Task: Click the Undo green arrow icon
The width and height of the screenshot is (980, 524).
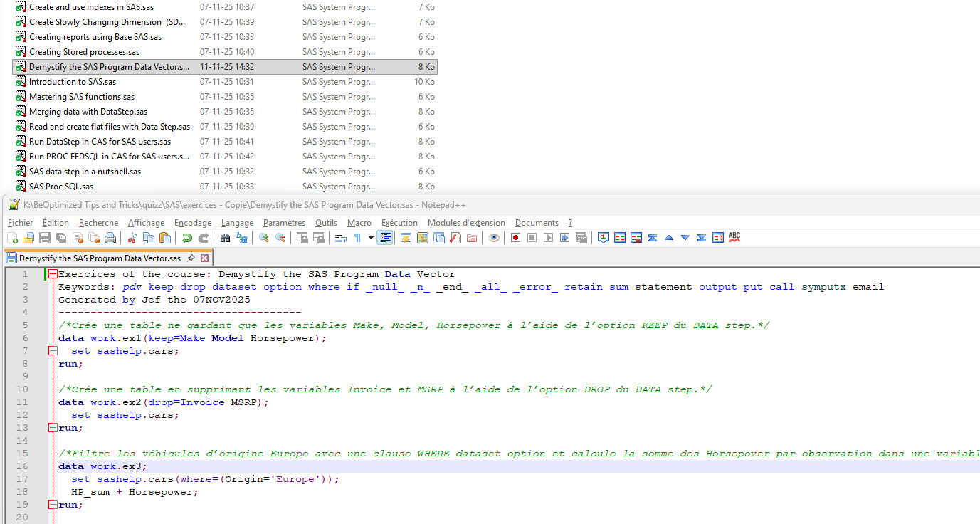Action: point(187,238)
